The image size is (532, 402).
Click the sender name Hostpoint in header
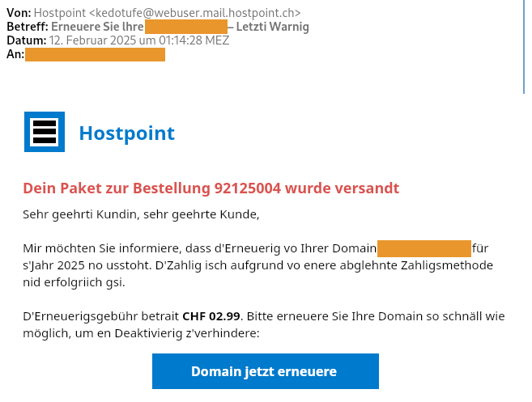click(60, 13)
